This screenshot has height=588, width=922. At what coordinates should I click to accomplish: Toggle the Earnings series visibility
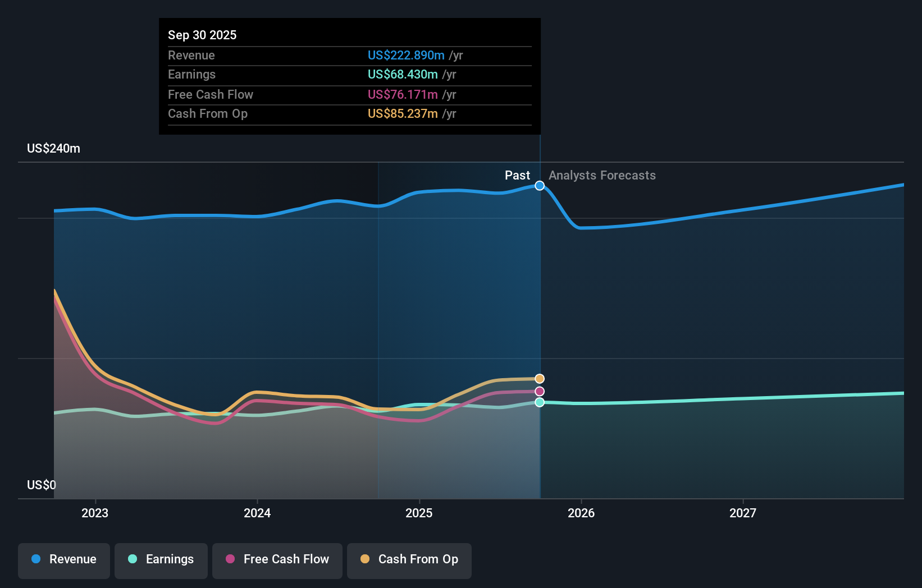click(161, 560)
